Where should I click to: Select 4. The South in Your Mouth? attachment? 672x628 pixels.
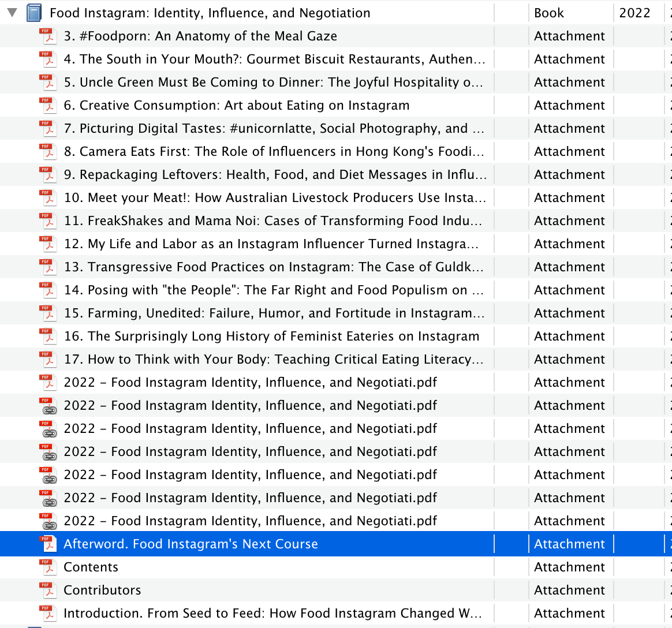point(274,59)
